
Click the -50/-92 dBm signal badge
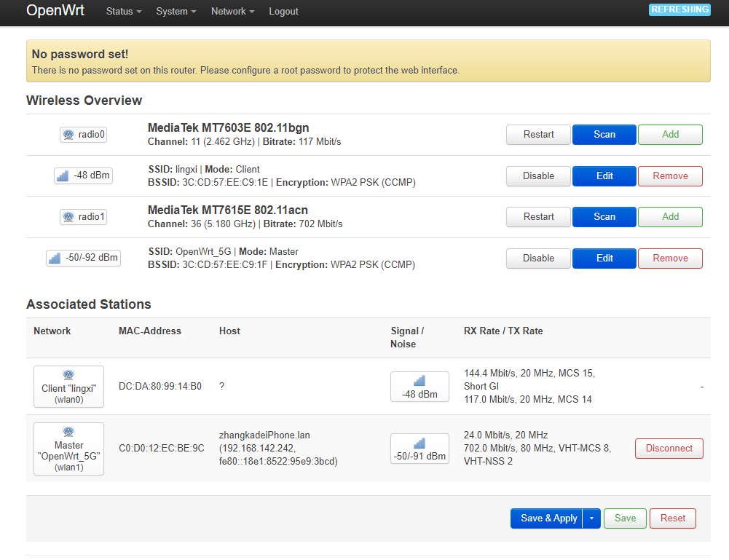tap(83, 258)
